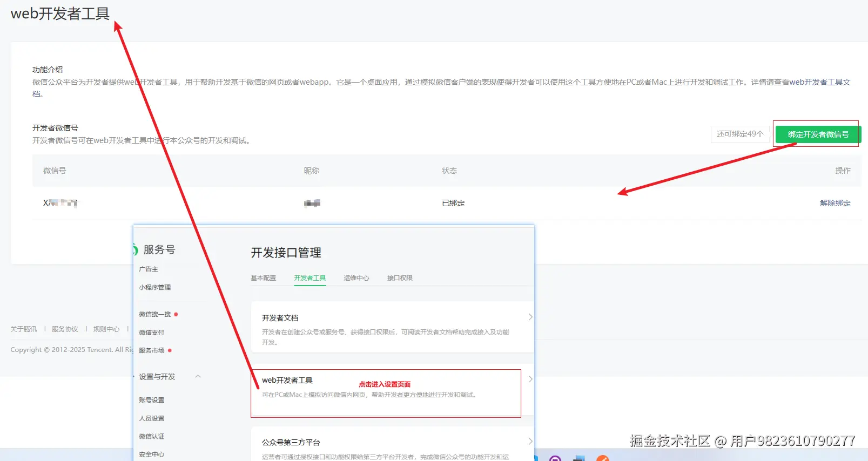This screenshot has height=461, width=868.
Task: Open the 服务协议 footer link
Action: 65,329
